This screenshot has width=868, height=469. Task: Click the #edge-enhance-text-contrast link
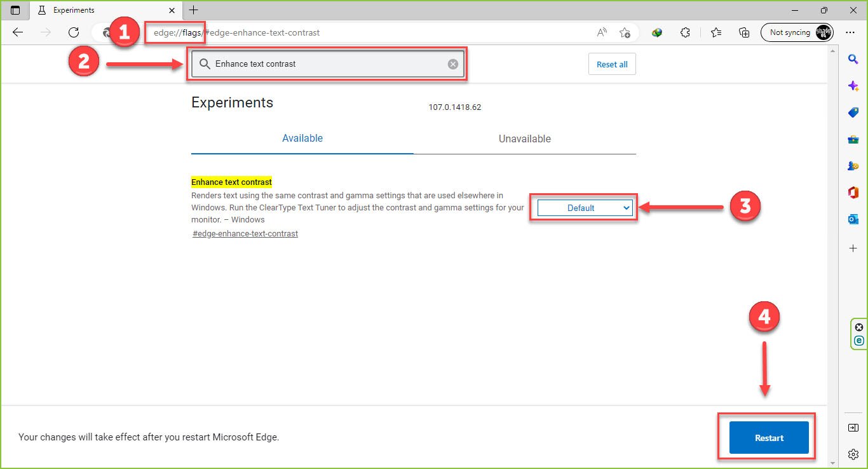tap(245, 234)
